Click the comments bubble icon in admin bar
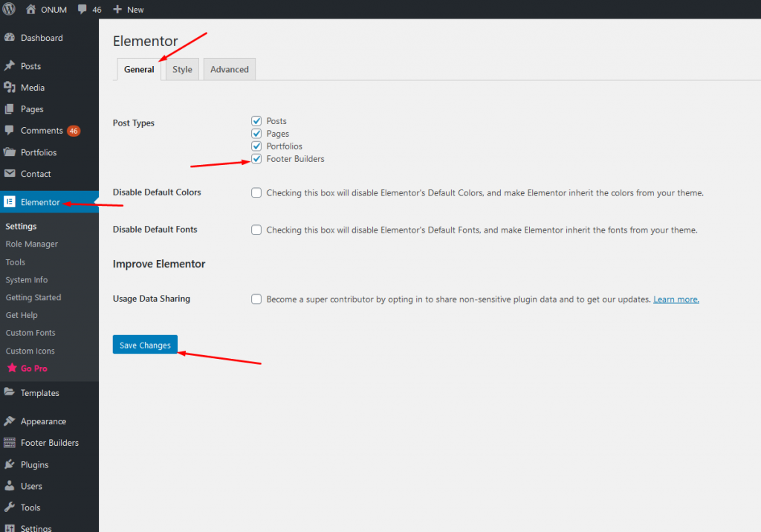The height and width of the screenshot is (532, 761). (82, 9)
